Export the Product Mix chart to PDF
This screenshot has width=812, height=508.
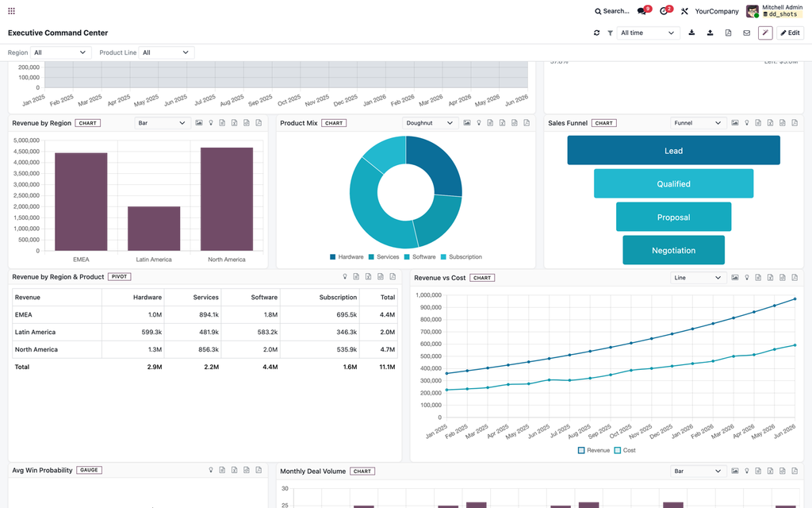click(527, 123)
